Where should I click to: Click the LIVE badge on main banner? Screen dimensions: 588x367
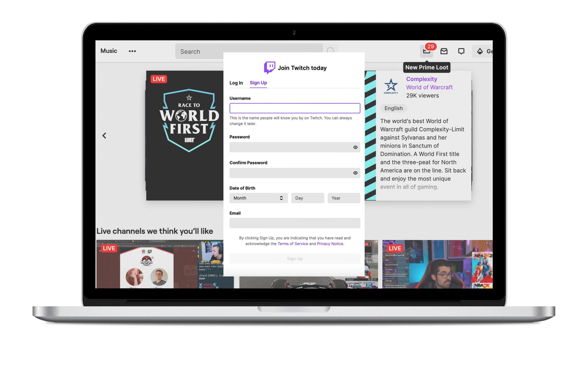tap(158, 79)
